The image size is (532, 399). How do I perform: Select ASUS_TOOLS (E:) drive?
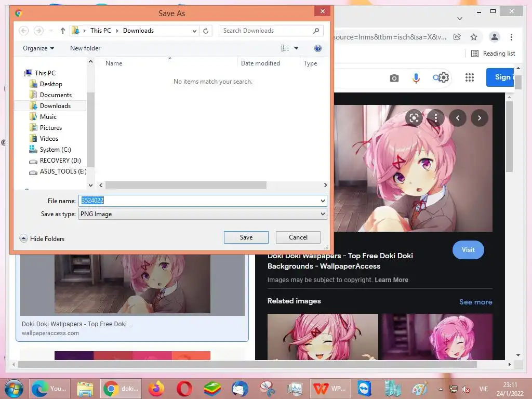[x=63, y=171]
